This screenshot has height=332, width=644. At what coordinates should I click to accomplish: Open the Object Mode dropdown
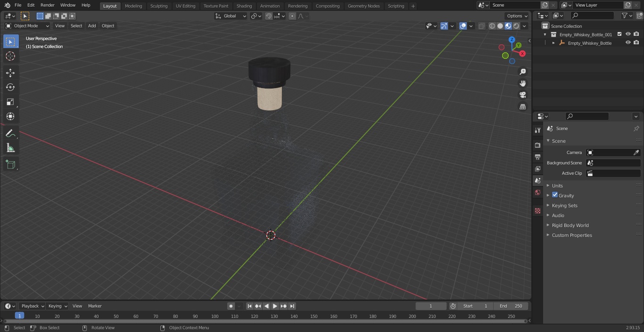point(27,26)
